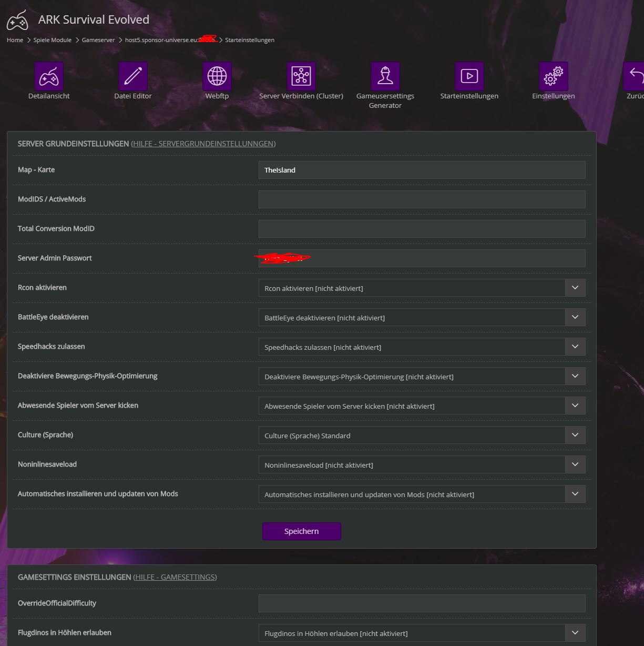Open the Detailansicht gamepad icon
644x646 pixels.
pyautogui.click(x=49, y=77)
